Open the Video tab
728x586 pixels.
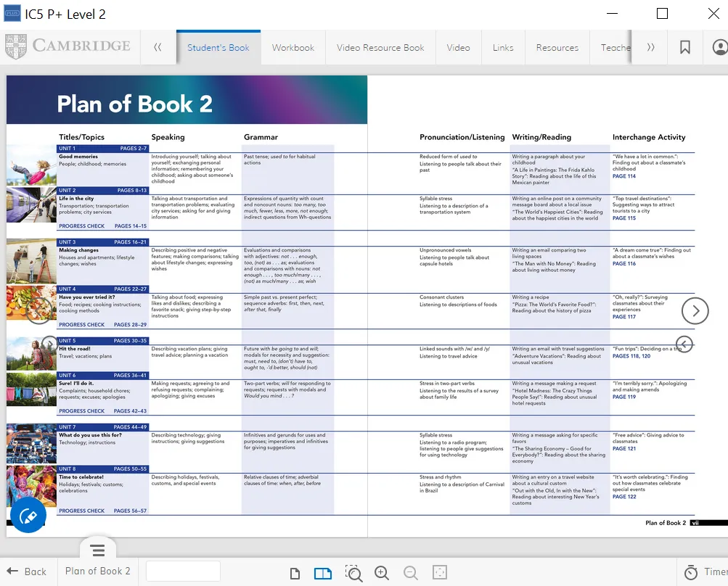458,48
